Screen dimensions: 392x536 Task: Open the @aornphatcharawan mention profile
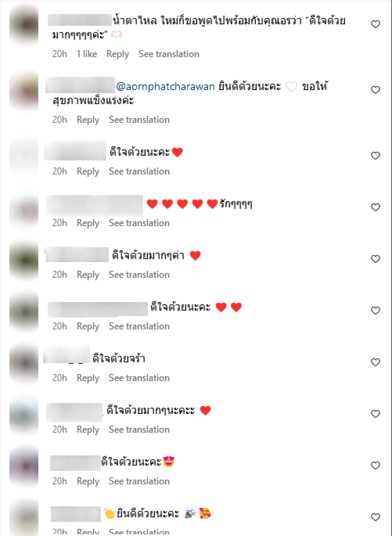166,87
